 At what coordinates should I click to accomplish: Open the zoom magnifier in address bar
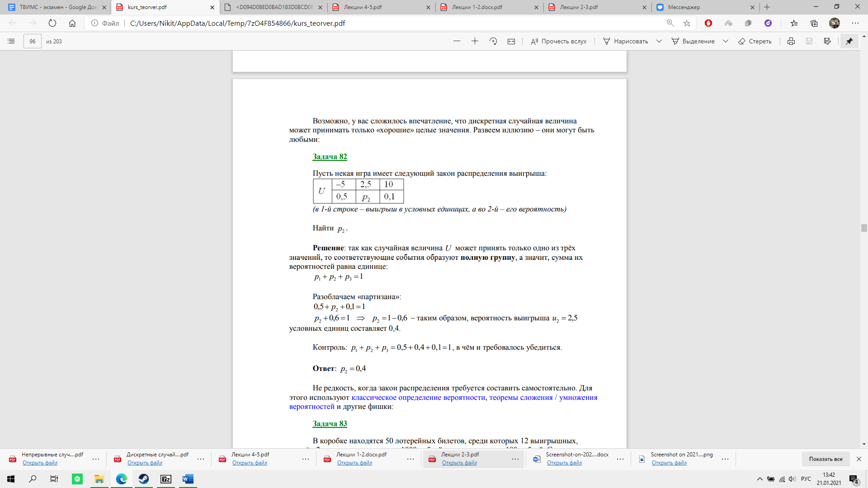[x=670, y=23]
